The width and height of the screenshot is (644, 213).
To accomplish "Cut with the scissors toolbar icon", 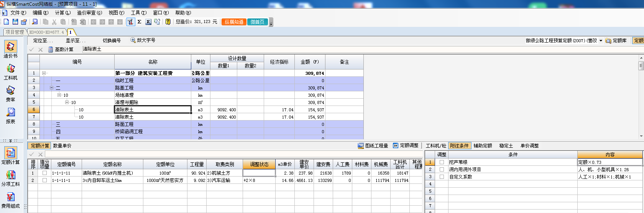I will pos(54,22).
